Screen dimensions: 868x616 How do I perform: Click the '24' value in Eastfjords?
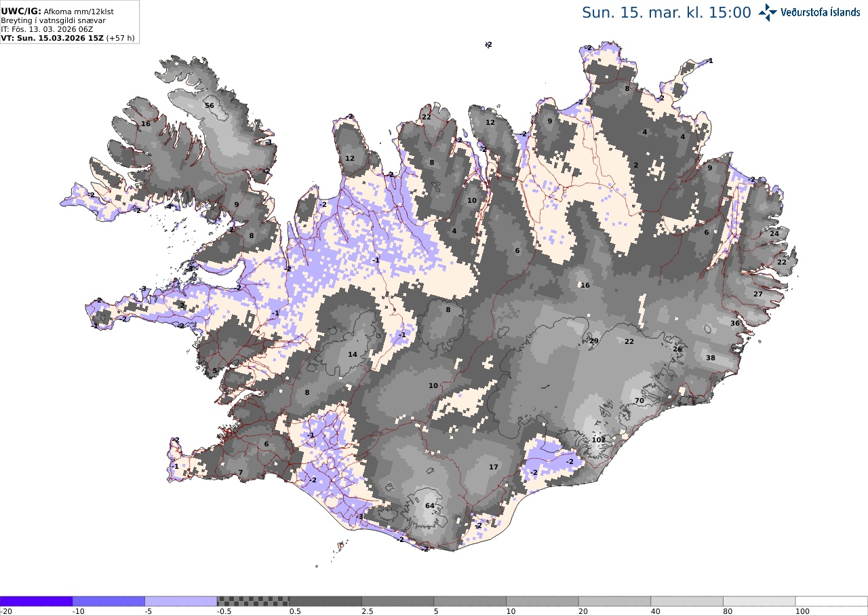click(774, 233)
